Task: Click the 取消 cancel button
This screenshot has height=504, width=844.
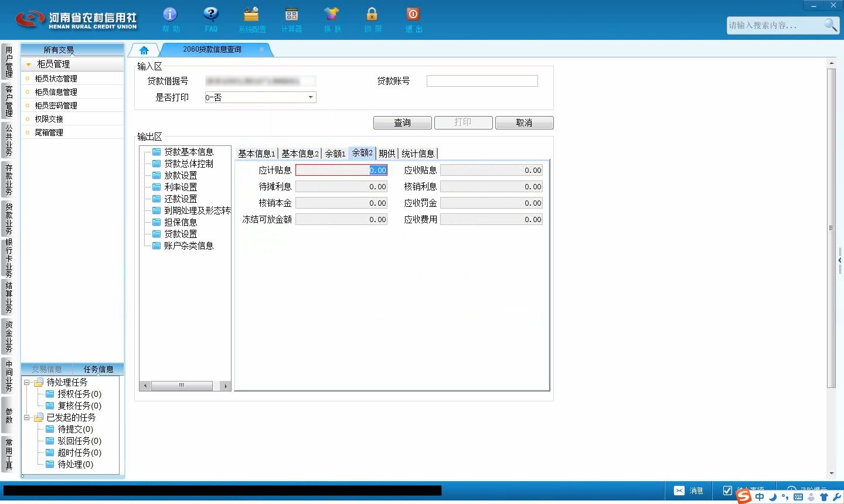Action: coord(524,122)
